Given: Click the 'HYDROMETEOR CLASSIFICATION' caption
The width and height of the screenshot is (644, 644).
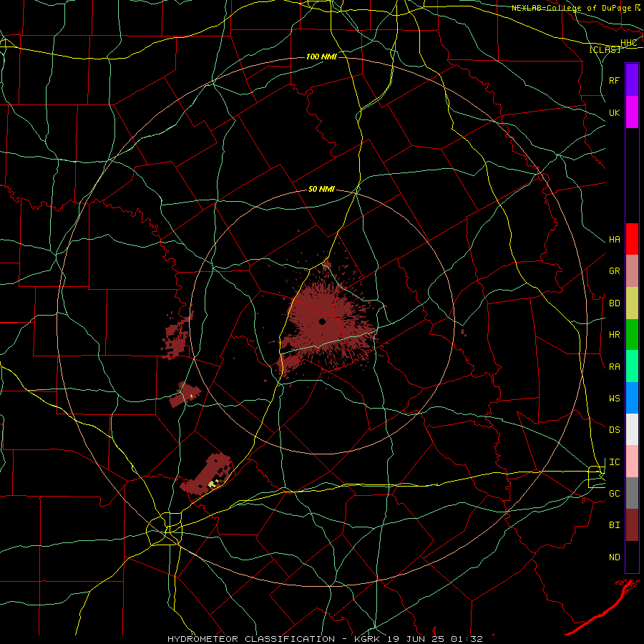Looking at the screenshot, I should (251, 639).
